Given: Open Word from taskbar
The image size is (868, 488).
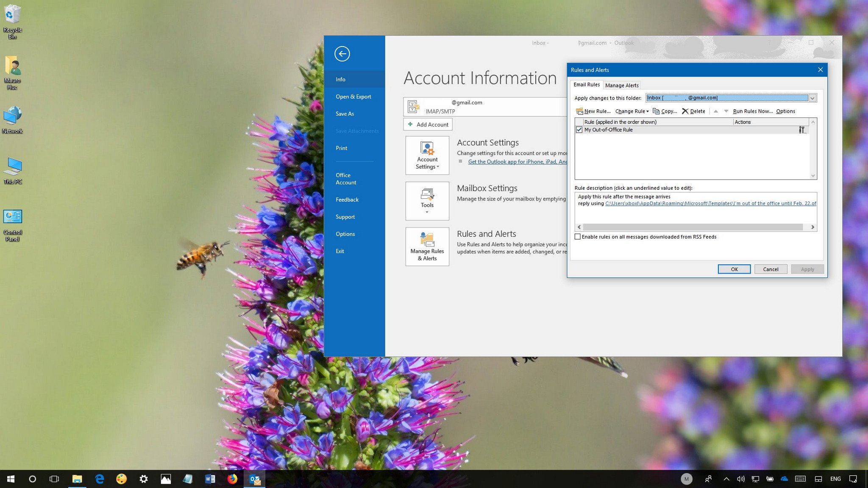Looking at the screenshot, I should 210,479.
